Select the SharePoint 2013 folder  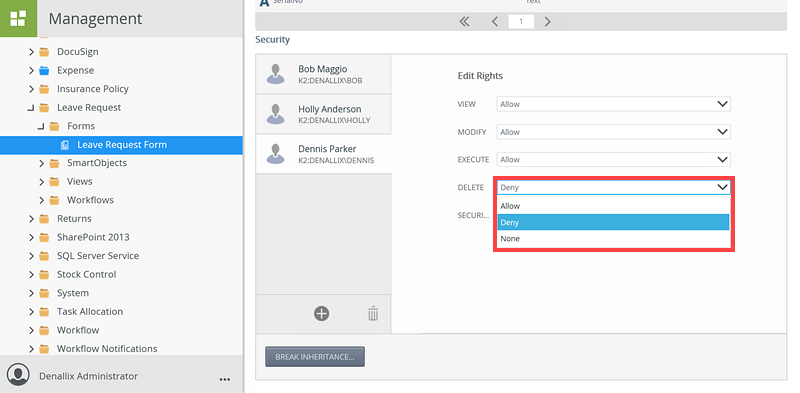93,237
